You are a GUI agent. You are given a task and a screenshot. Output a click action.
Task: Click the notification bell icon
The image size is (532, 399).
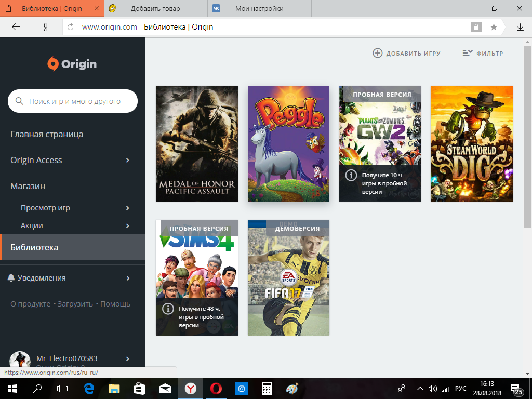[11, 278]
